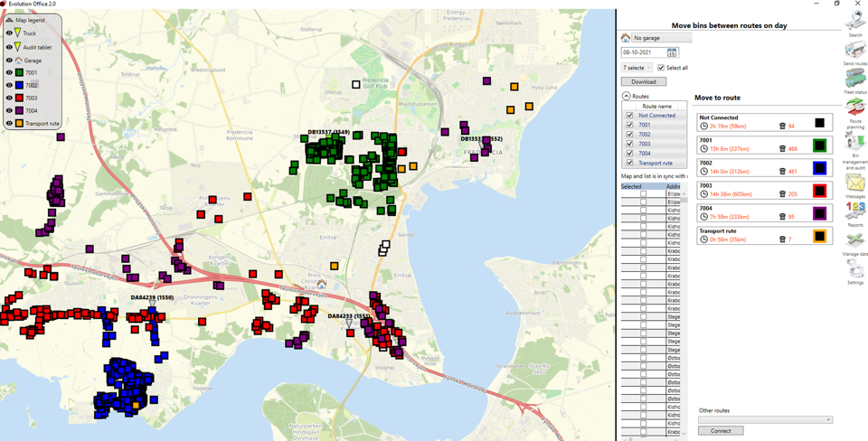Open the Search tool in the sidebar
868x441 pixels.
(854, 23)
